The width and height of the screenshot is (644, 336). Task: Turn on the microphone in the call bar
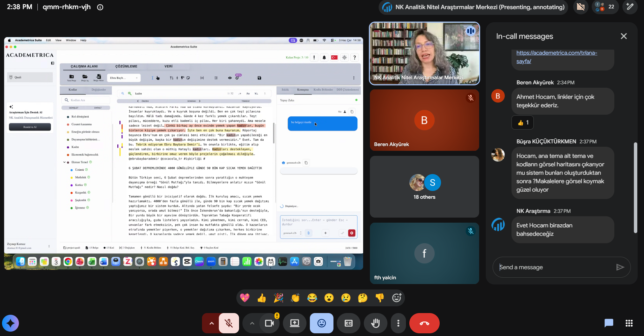[229, 323]
